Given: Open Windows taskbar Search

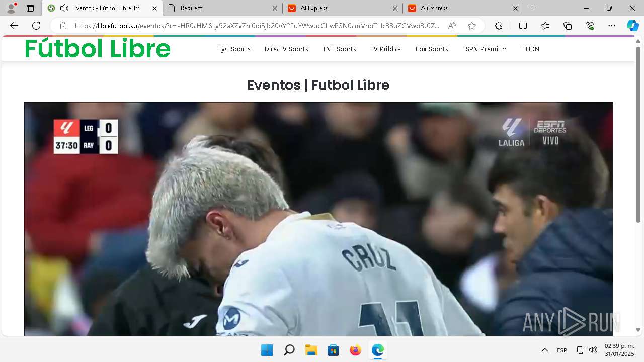Looking at the screenshot, I should tap(289, 350).
